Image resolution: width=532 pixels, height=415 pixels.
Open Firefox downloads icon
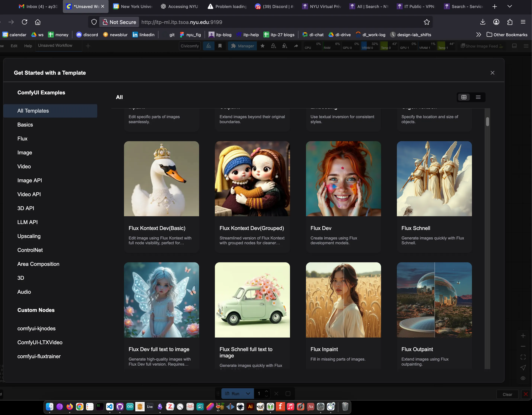click(x=482, y=22)
